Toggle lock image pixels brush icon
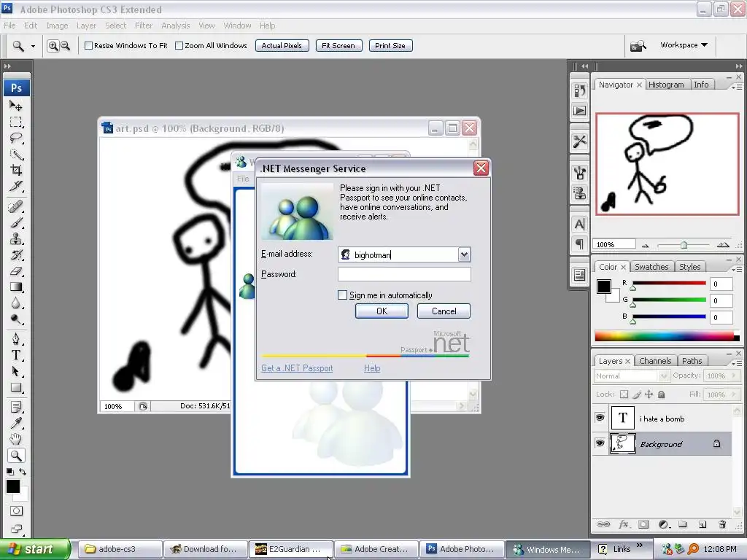 click(x=637, y=394)
